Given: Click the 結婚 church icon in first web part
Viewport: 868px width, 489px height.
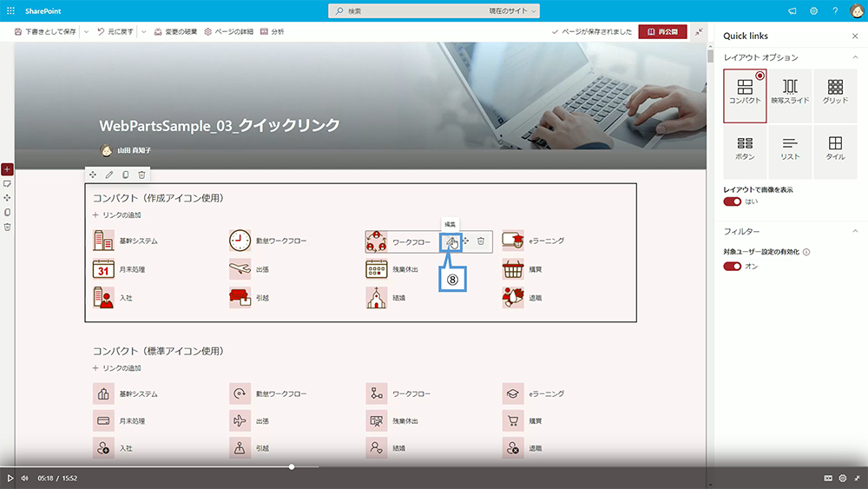Looking at the screenshot, I should pyautogui.click(x=377, y=297).
